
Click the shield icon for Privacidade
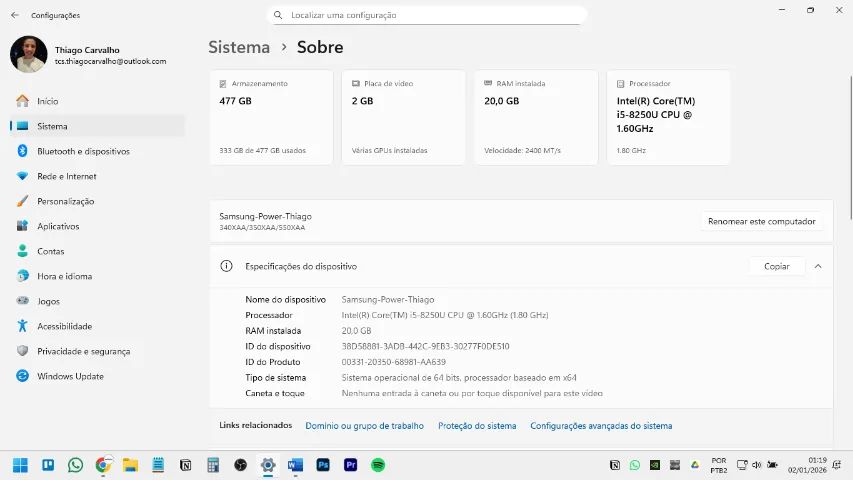[22, 351]
